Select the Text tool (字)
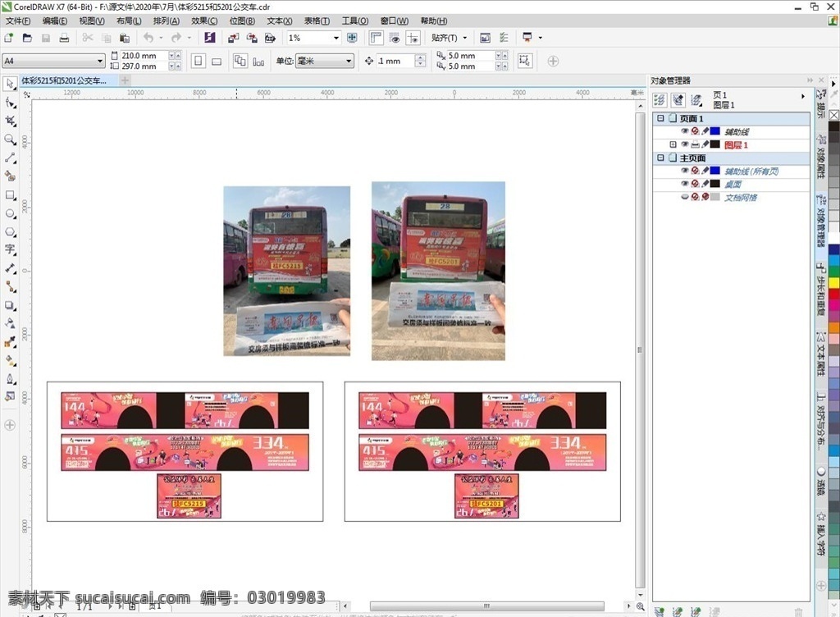 click(x=10, y=250)
